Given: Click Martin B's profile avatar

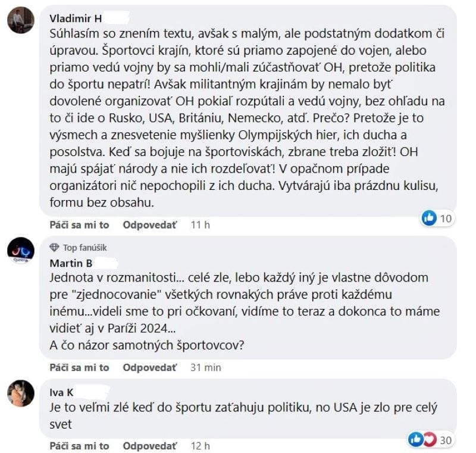Looking at the screenshot, I should click(20, 251).
